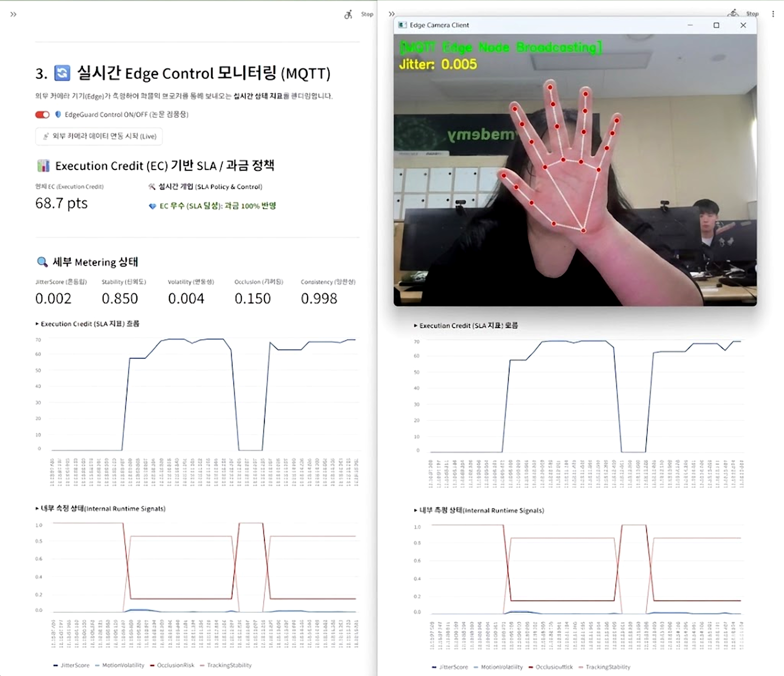Click Edge Camera Client window app icon
Viewport: 784px width, 676px height.
(x=402, y=25)
